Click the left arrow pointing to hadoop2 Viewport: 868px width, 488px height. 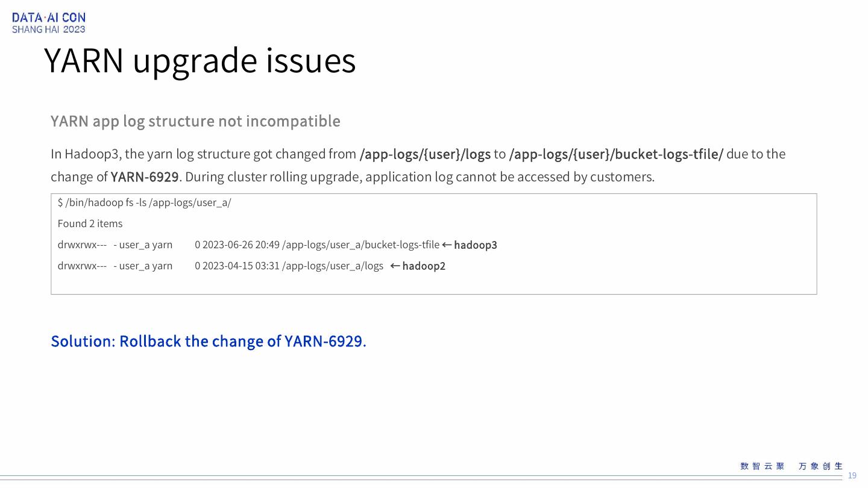(395, 266)
